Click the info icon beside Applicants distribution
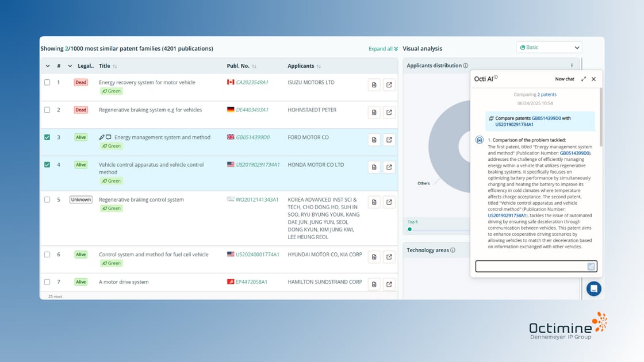The image size is (644, 362). pos(466,66)
